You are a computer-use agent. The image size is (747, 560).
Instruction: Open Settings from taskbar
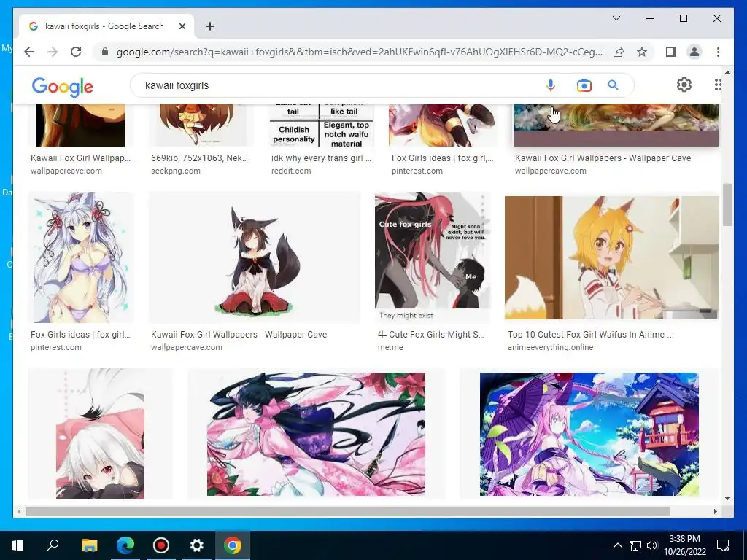(x=197, y=545)
